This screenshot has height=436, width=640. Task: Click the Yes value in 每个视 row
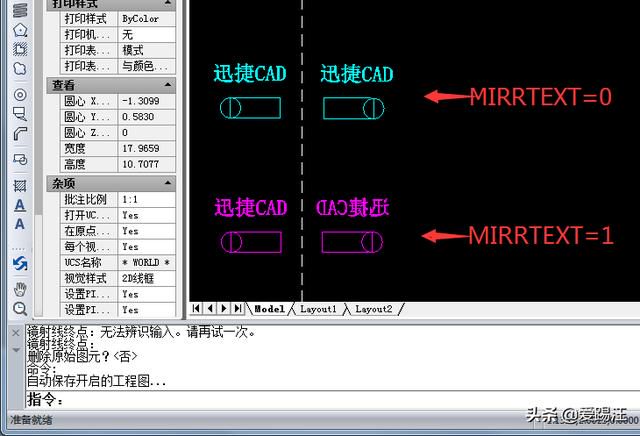coord(147,247)
